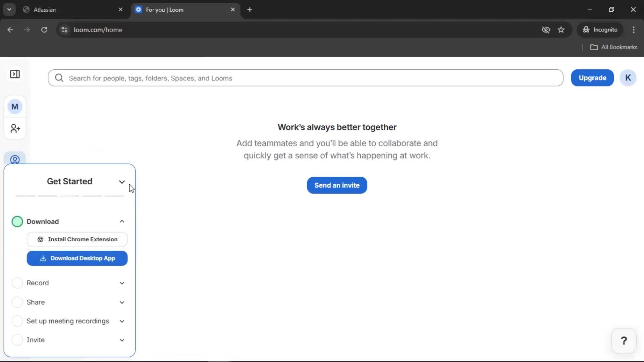Open the Loom help question mark button
Screen dimensions: 644x362
(624, 341)
